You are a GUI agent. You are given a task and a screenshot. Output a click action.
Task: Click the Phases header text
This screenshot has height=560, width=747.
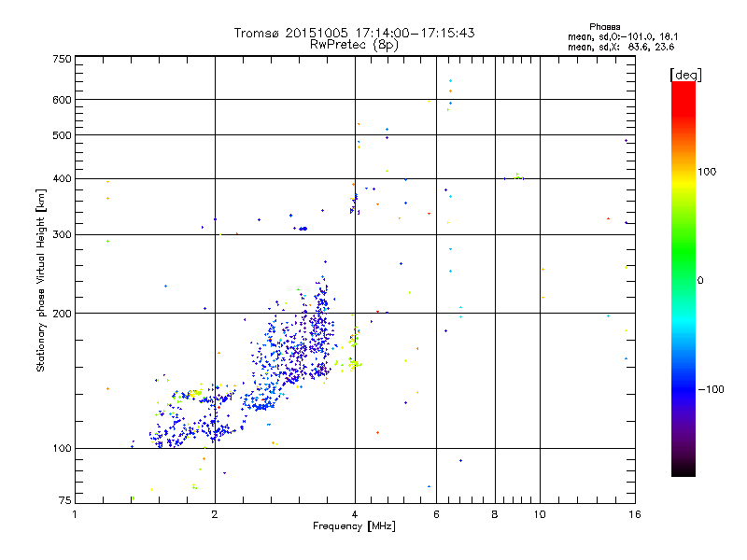[604, 27]
